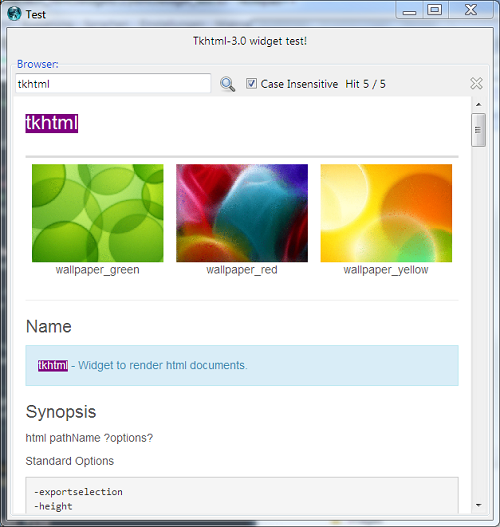Click the Browser: frame label
The image size is (500, 527).
(x=38, y=64)
